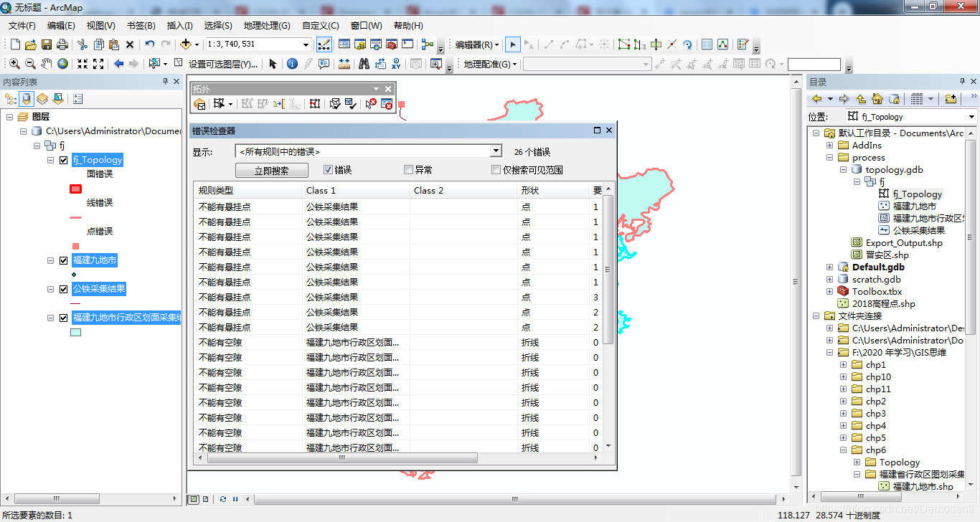Open the Catalog location dropdown
This screenshot has height=522, width=980.
tap(971, 116)
